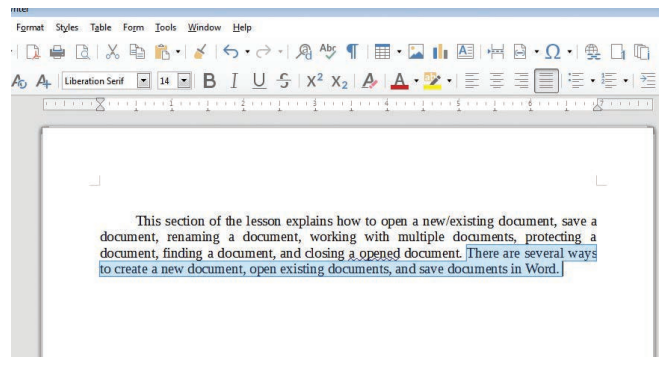Toggle Bold formatting

click(x=209, y=81)
